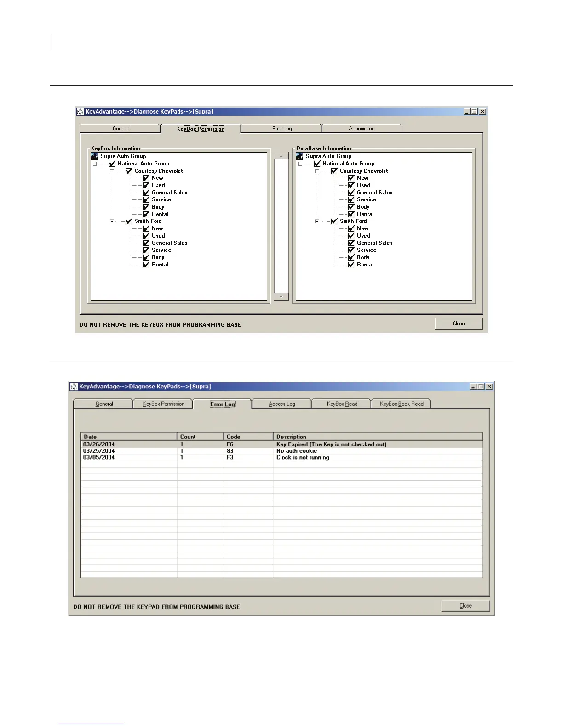Open General tab in upper window
This screenshot has width=563, height=728.
[x=121, y=128]
